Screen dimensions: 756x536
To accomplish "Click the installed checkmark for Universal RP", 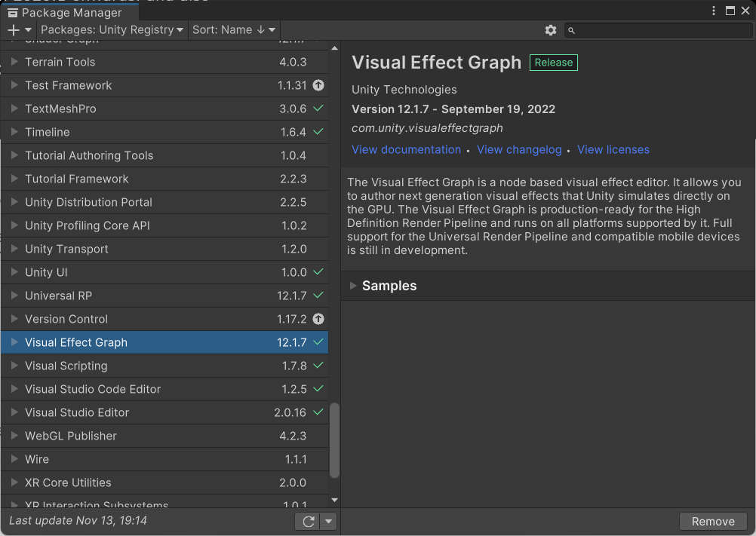I will [x=318, y=296].
